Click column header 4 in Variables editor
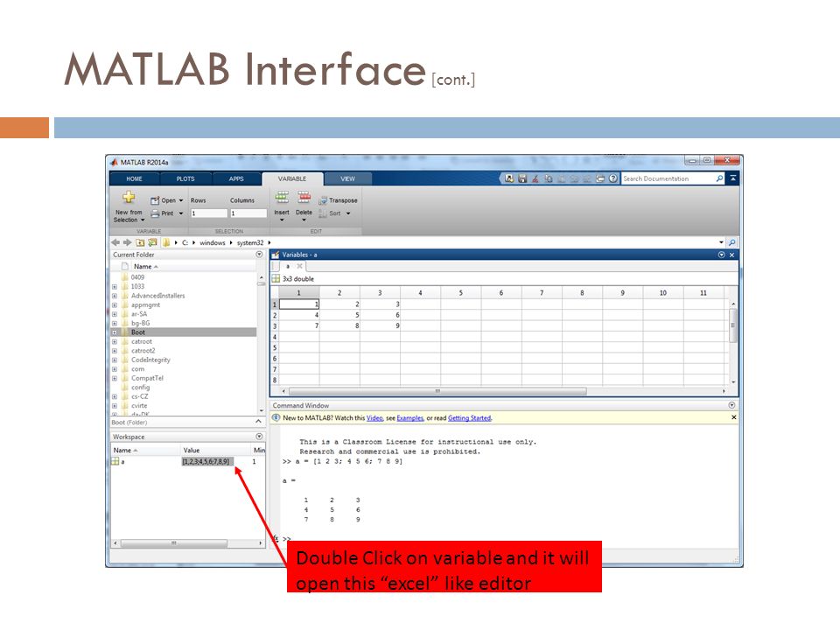This screenshot has height=630, width=840. pyautogui.click(x=421, y=293)
